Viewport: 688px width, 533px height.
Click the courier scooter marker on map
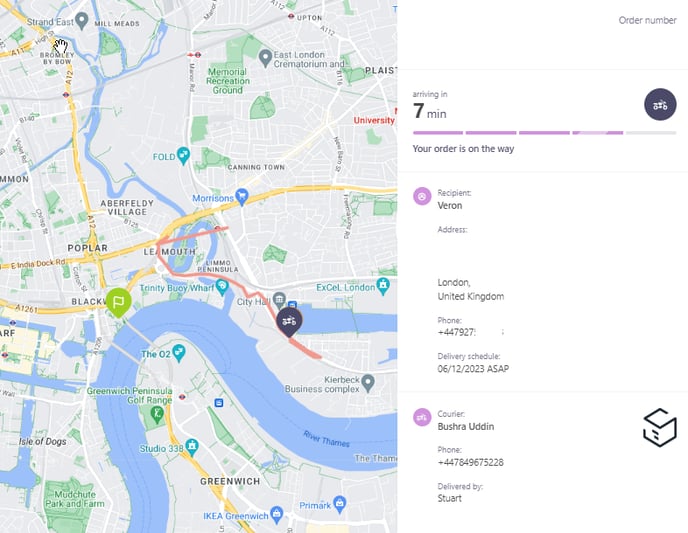click(x=289, y=322)
